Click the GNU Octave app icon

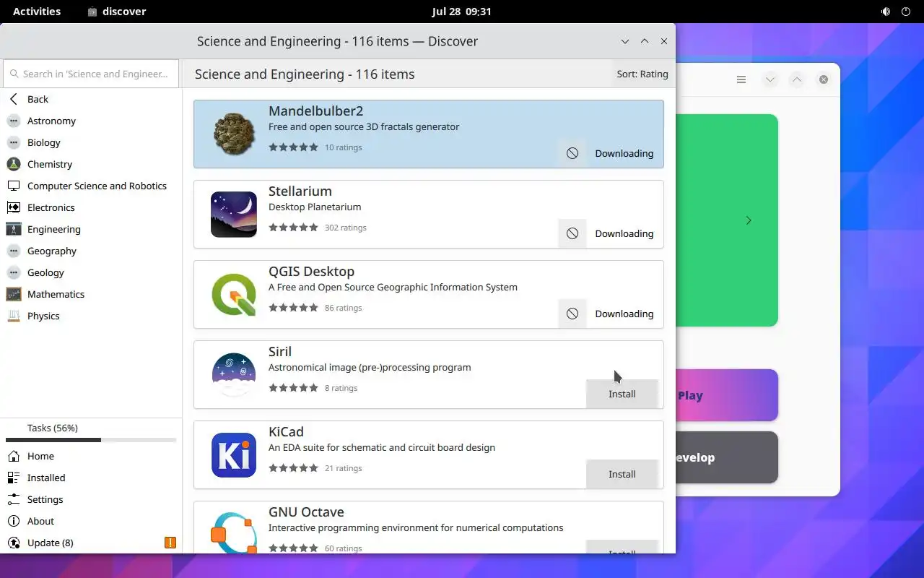pos(234,532)
